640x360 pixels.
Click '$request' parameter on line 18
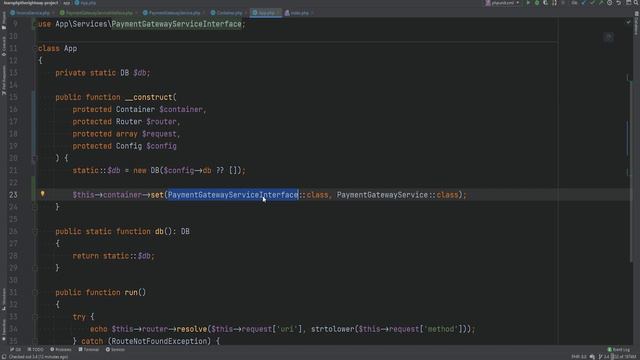tap(159, 134)
